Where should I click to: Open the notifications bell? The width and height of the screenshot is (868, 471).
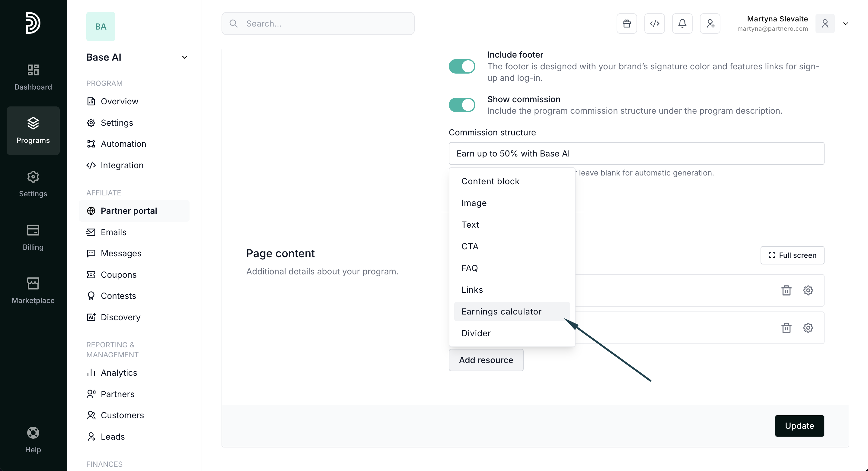tap(682, 24)
